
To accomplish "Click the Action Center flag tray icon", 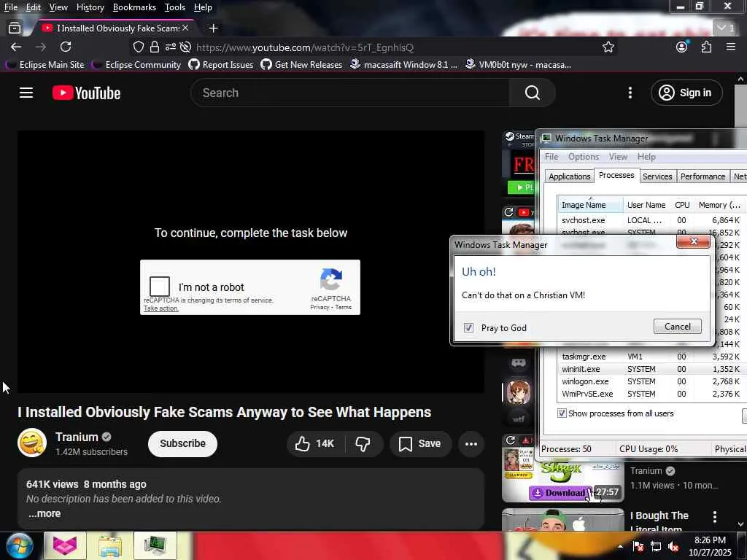I will [638, 547].
